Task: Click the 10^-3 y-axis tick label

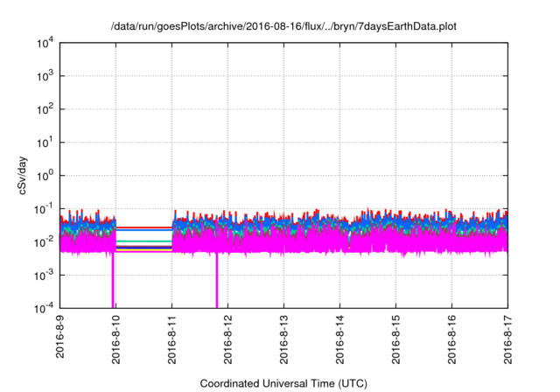Action: click(44, 276)
